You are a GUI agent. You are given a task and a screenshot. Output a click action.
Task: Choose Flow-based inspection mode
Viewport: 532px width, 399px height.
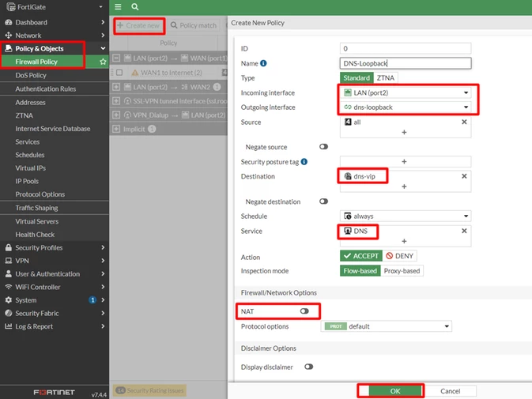tap(360, 271)
